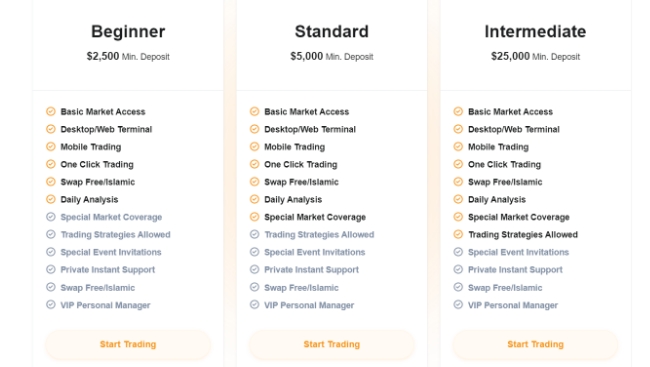Click gray check icon beside Standard Private Instant Support
This screenshot has height=367, width=650.
point(255,270)
